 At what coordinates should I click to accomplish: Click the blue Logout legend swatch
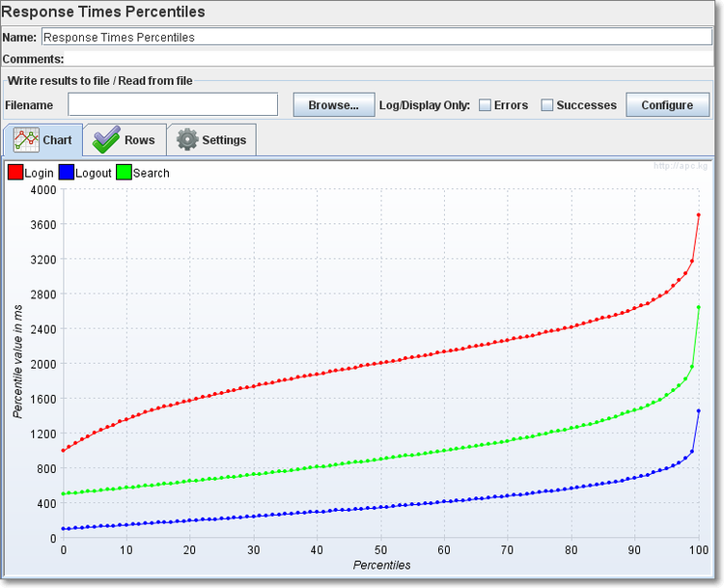click(x=66, y=173)
